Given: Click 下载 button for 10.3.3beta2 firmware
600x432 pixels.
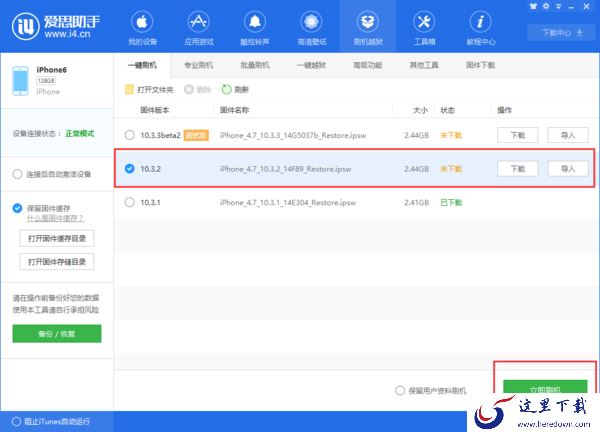Looking at the screenshot, I should (x=518, y=135).
